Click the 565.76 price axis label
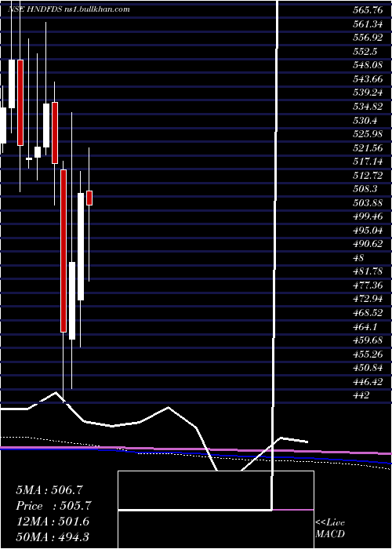Screen dimensions: 392x549 [x=368, y=10]
